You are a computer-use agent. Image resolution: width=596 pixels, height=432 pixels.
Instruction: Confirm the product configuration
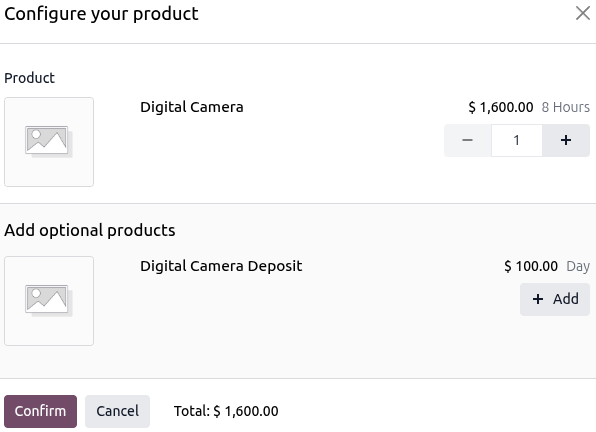tap(40, 411)
